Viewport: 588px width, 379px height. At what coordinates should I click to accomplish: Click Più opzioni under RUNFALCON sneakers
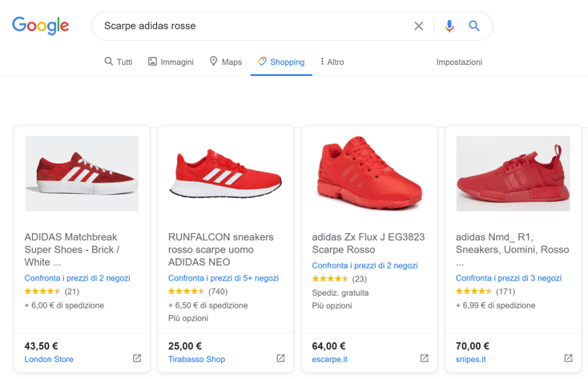188,318
